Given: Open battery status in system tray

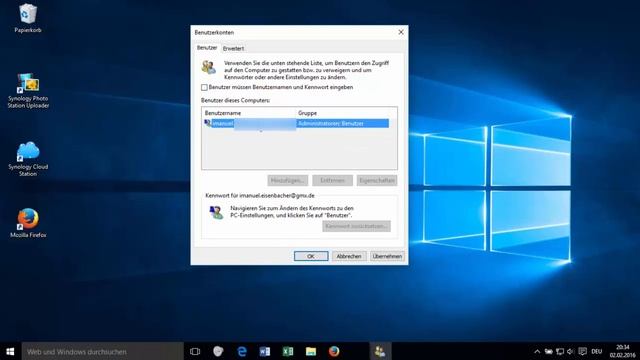Looking at the screenshot, I should point(549,351).
